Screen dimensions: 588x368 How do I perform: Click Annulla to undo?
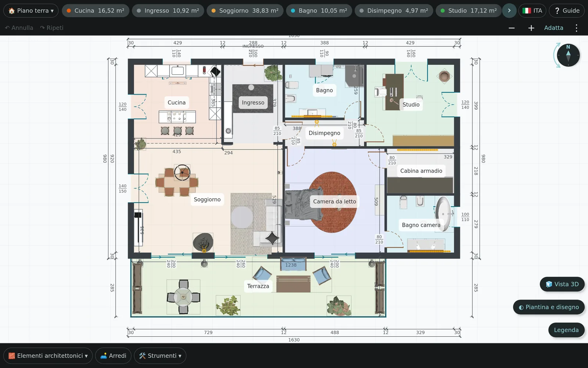point(19,28)
